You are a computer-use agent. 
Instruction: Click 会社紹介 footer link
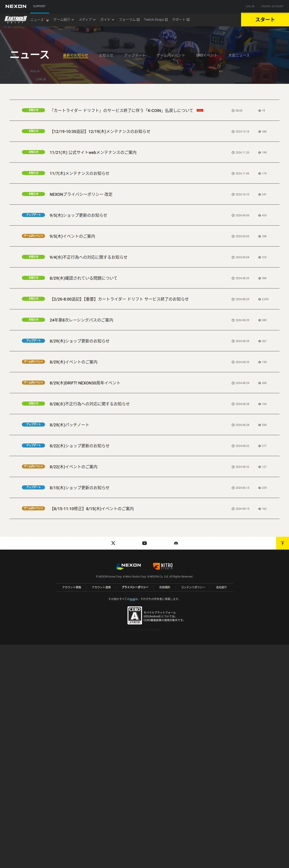coord(221,587)
